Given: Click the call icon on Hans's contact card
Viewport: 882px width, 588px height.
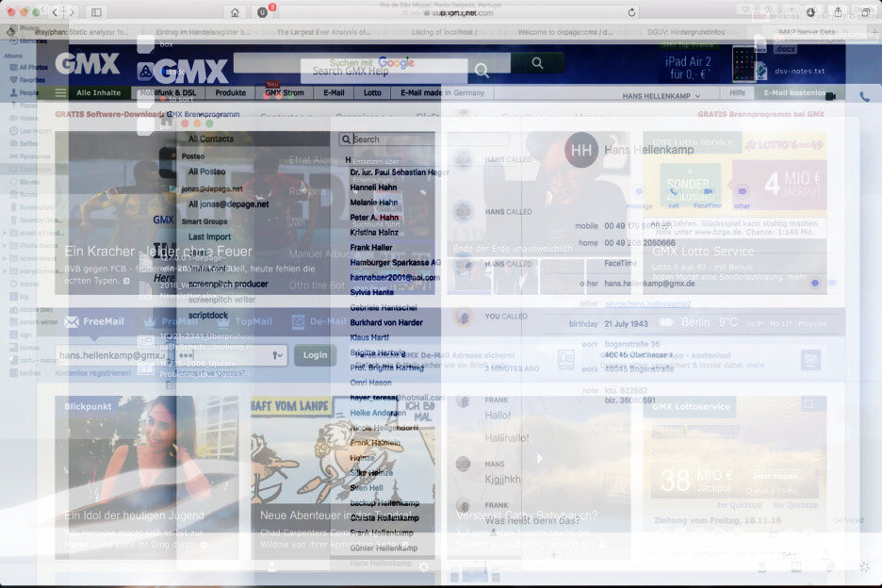Looking at the screenshot, I should [x=674, y=192].
